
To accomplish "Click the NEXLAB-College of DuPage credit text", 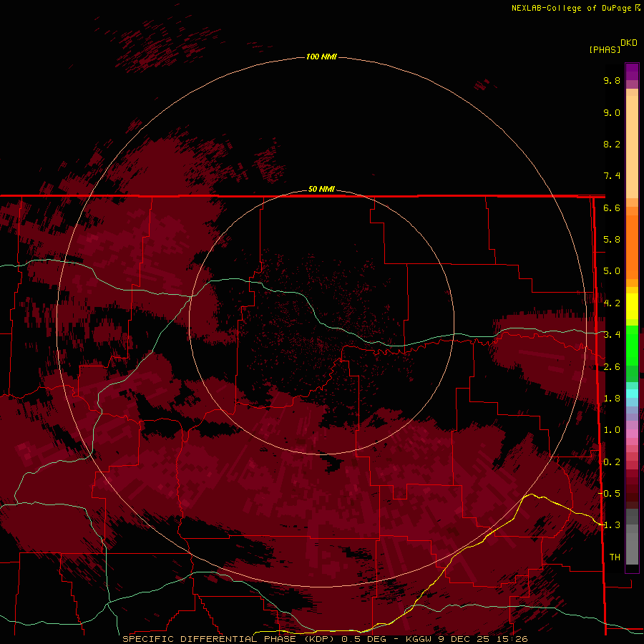I will tap(571, 8).
